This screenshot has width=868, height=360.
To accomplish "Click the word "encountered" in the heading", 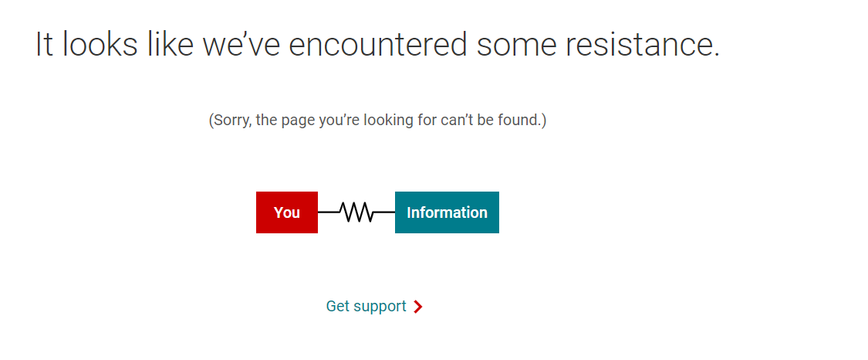I will pyautogui.click(x=377, y=44).
